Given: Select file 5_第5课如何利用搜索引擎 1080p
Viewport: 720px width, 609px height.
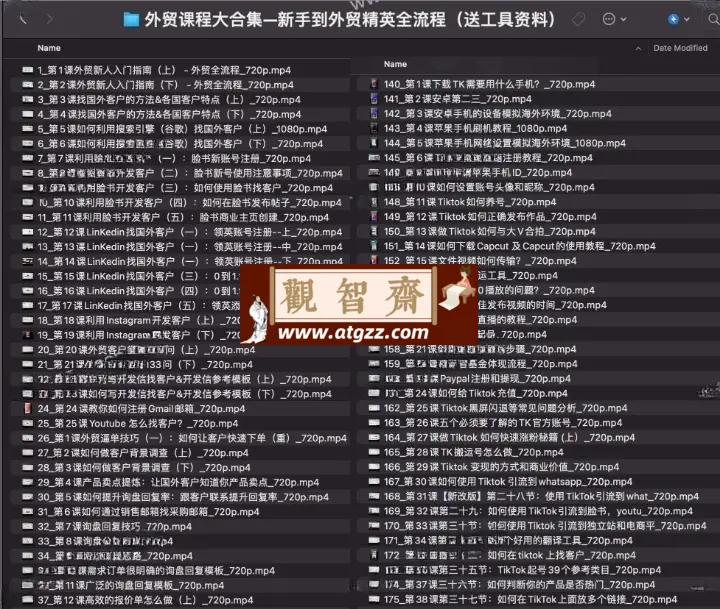Looking at the screenshot, I should click(182, 129).
